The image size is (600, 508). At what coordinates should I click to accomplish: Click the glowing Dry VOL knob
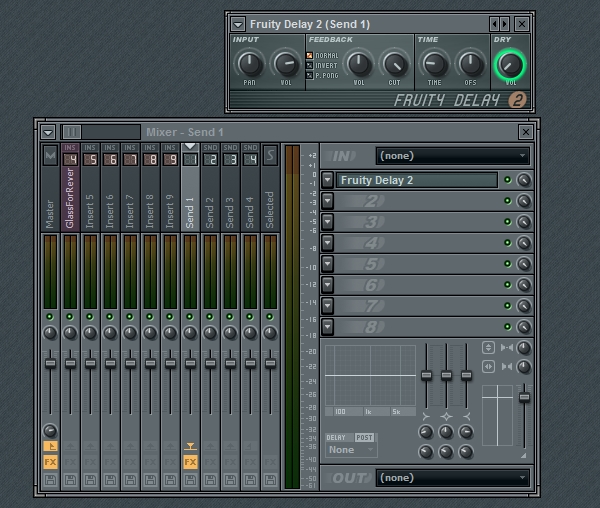pos(510,65)
